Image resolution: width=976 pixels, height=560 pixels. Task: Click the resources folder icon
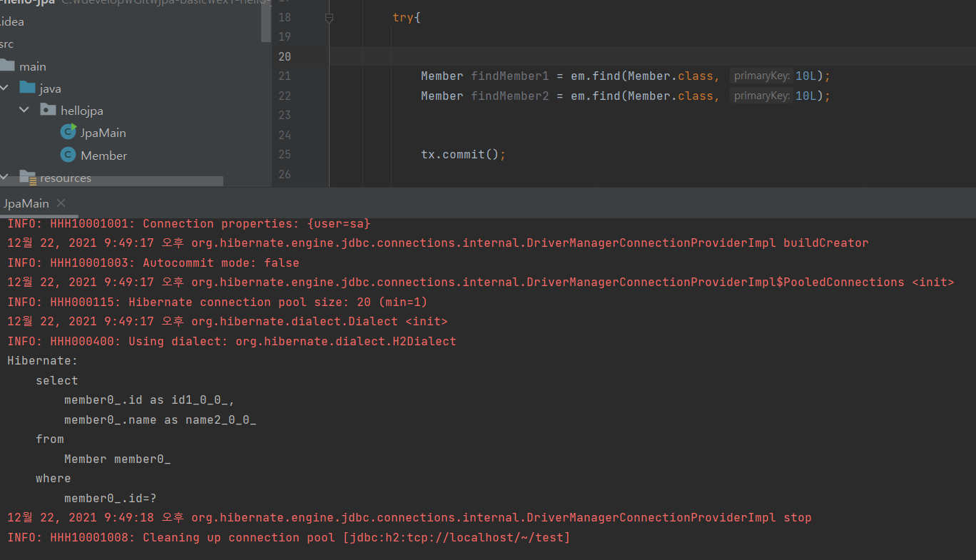28,177
